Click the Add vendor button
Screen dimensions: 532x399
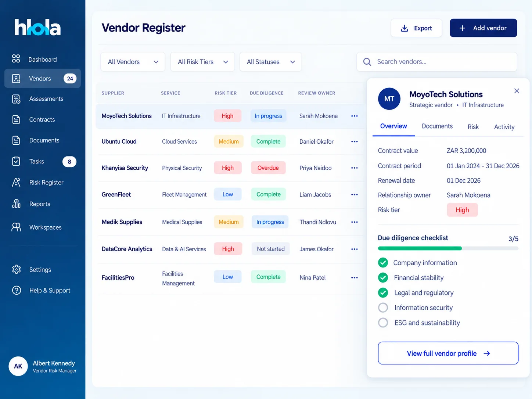pyautogui.click(x=484, y=28)
